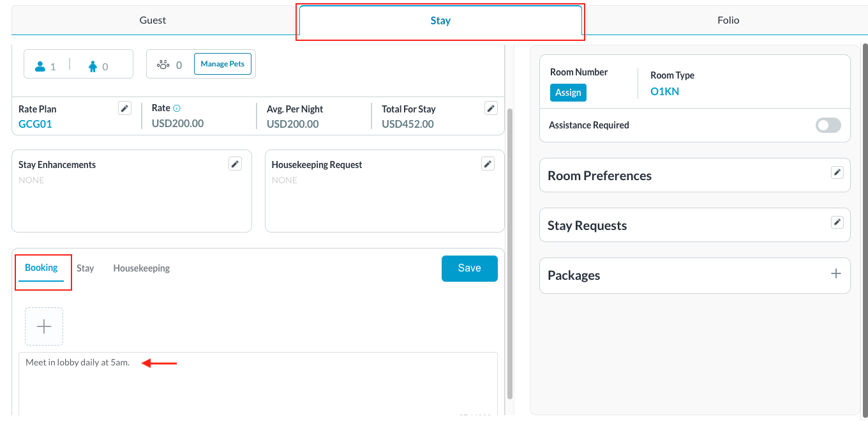The height and width of the screenshot is (421, 868).
Task: Open the Housekeeping Request edit pencil
Action: pos(488,164)
